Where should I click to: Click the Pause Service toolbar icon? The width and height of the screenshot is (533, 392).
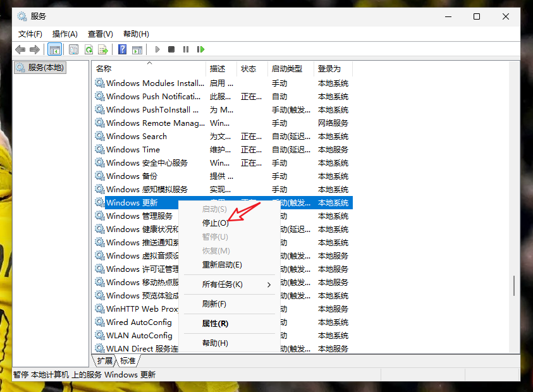(186, 50)
